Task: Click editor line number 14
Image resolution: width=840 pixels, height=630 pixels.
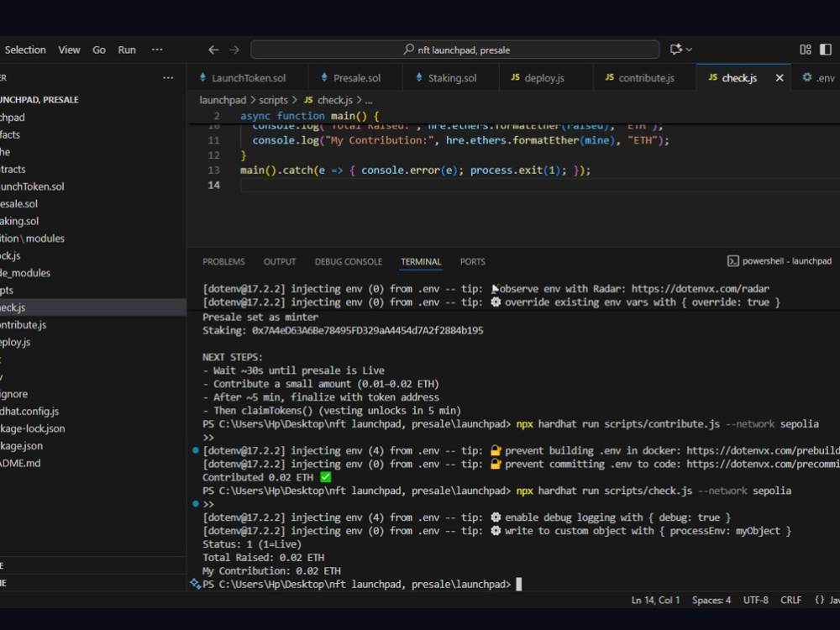Action: click(213, 185)
